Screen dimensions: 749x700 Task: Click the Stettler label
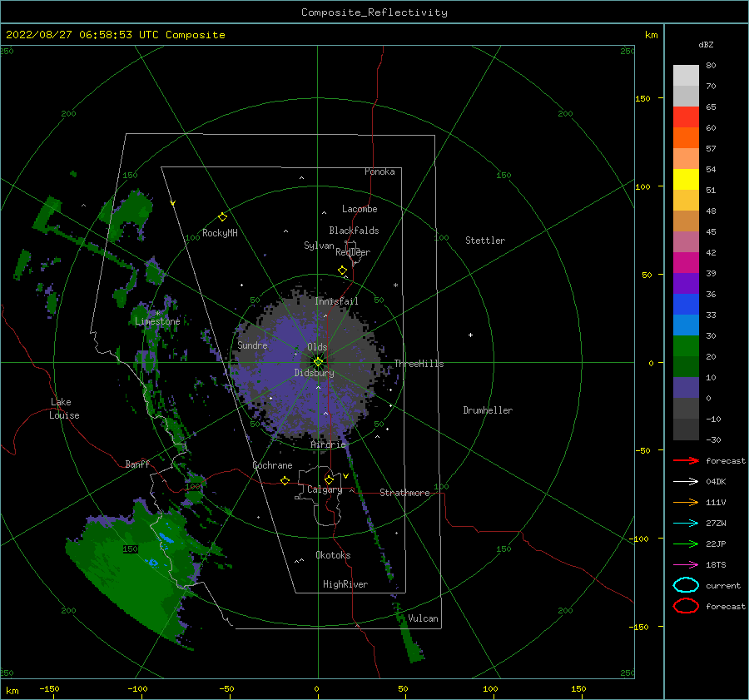pos(485,241)
